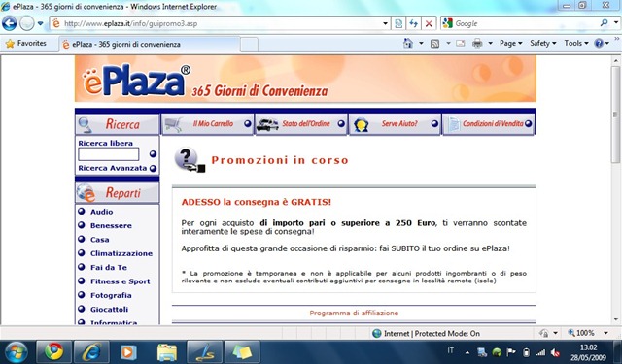Open the Fotografia department link
This screenshot has width=622, height=364.
click(x=111, y=295)
